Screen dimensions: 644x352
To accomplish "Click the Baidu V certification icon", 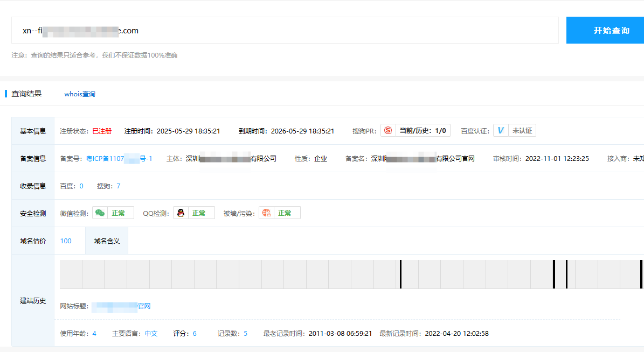I will point(501,130).
